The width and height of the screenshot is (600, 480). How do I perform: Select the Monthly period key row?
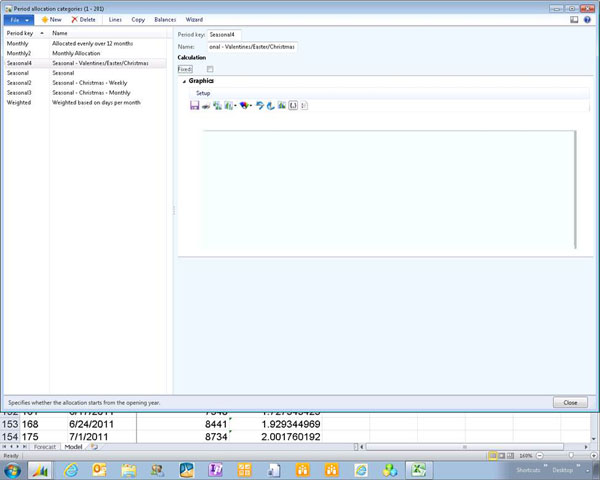point(85,43)
